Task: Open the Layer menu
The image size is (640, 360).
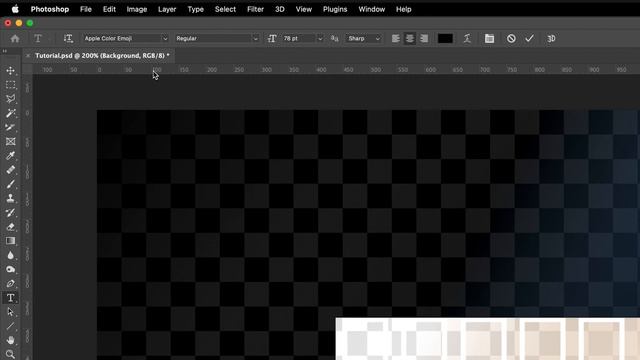Action: (x=167, y=9)
